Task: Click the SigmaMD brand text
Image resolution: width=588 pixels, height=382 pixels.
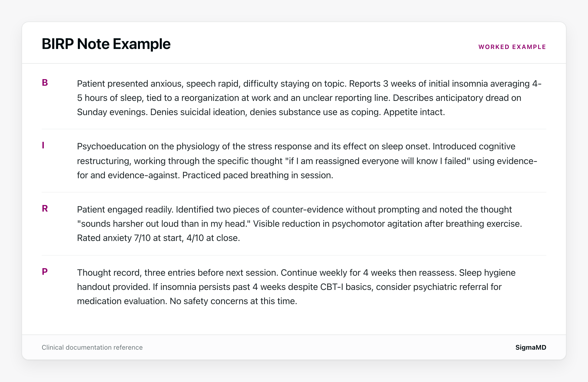Action: click(x=531, y=347)
